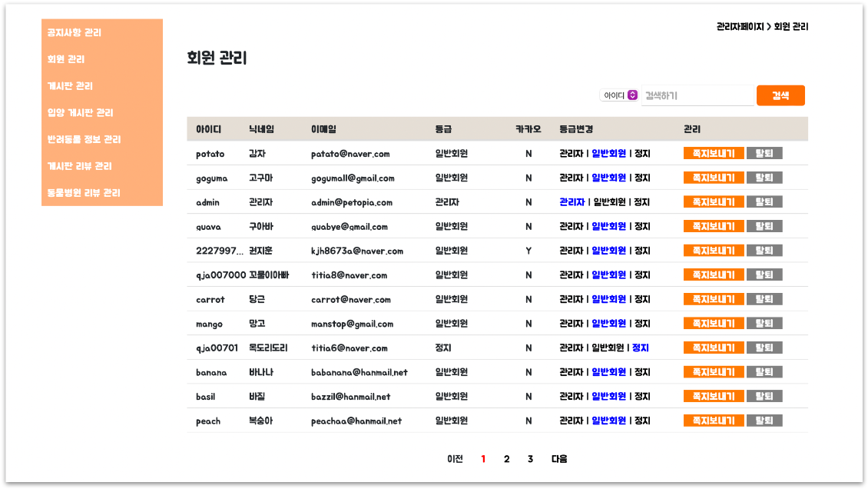Go to 다음 page
The image size is (868, 489).
click(x=559, y=459)
